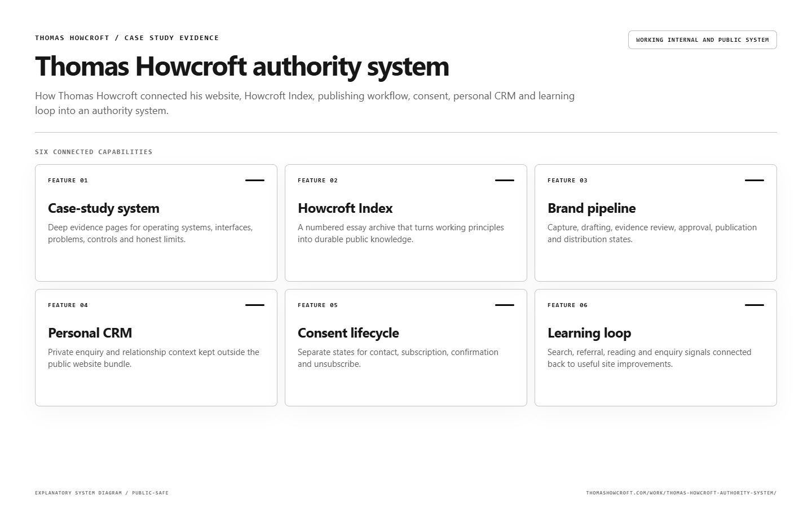Click the Feature 03 label
812x508 pixels.
(567, 181)
